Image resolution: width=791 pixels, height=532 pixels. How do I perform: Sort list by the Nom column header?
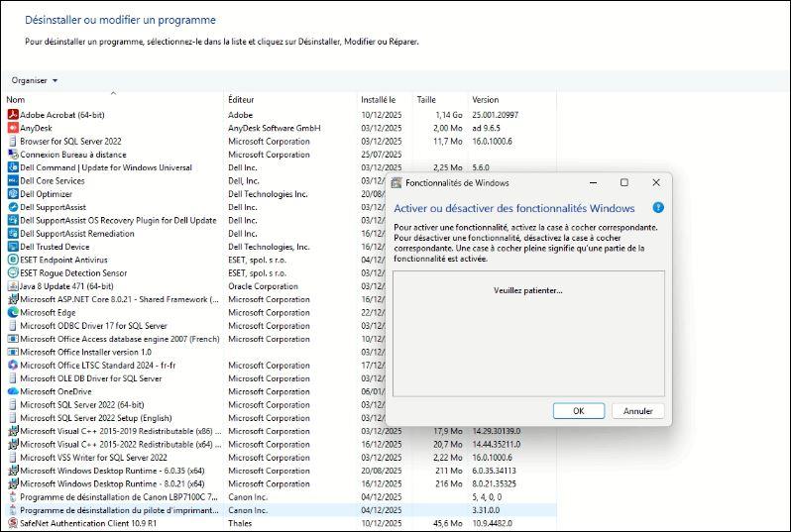[16, 100]
